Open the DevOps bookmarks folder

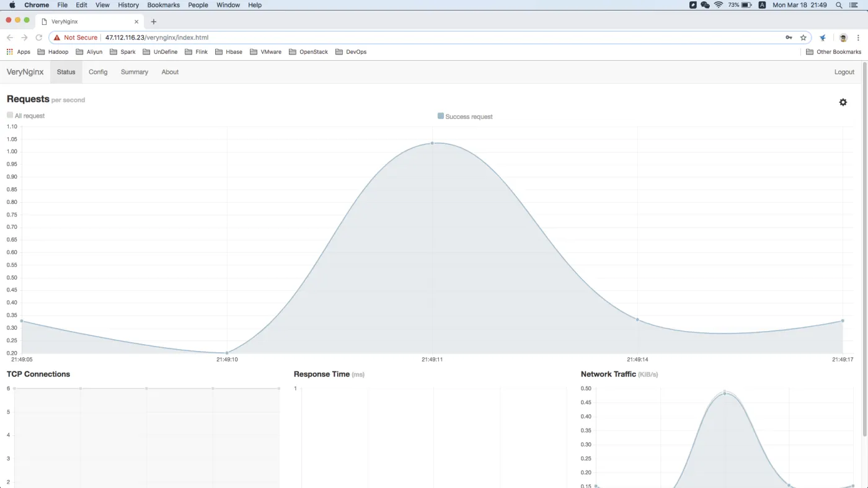pyautogui.click(x=351, y=52)
